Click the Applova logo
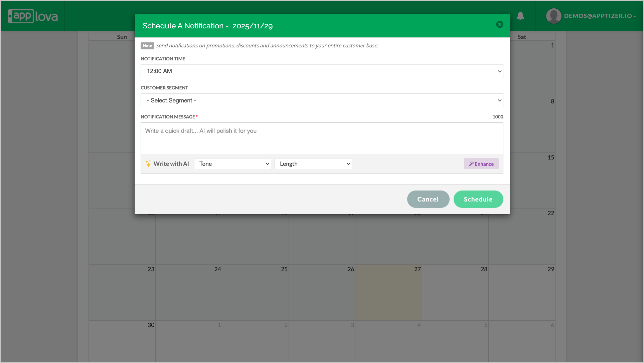The width and height of the screenshot is (644, 363). (x=33, y=16)
